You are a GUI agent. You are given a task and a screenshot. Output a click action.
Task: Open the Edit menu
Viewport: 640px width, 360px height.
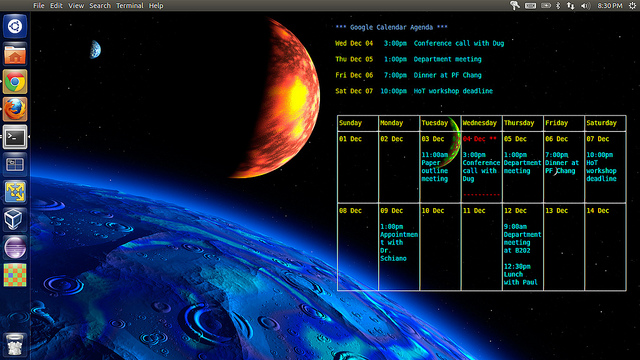pos(56,6)
